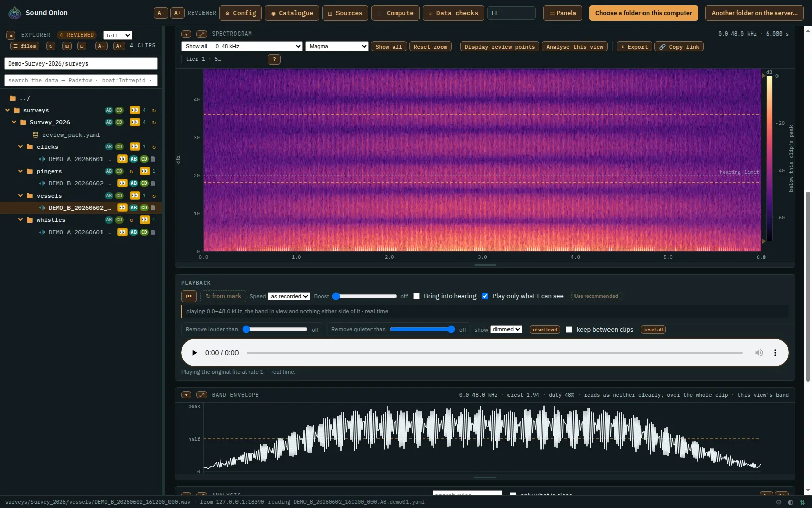
Task: Maximize the Spectrogram panel with expand icon
Action: pos(201,34)
